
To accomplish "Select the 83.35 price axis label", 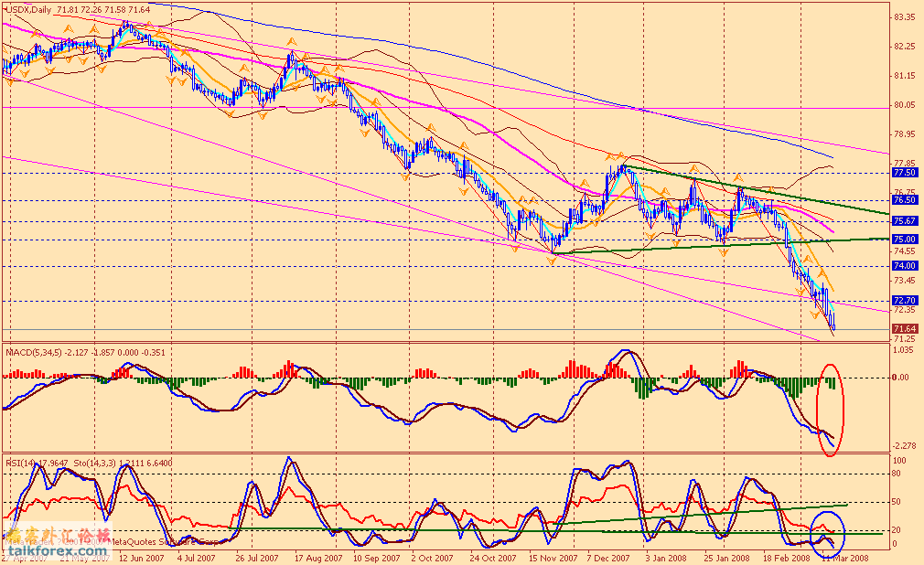I will (x=905, y=17).
